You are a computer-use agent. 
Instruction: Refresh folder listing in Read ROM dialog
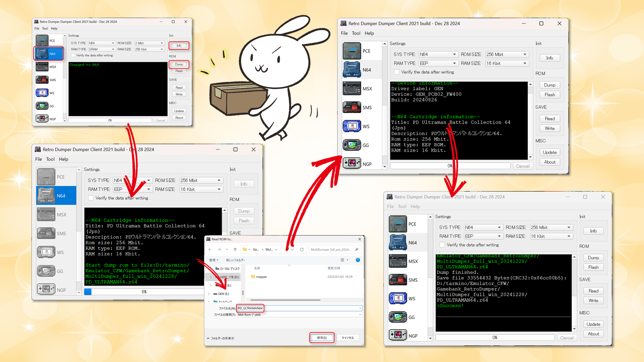coord(302,249)
